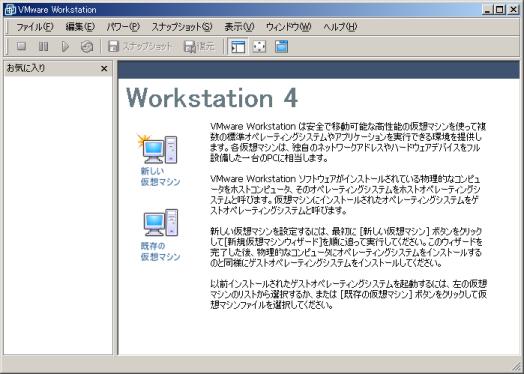Screen dimensions: 524x374
Task: Click the power off (stop) toolbar icon
Action: (22, 46)
